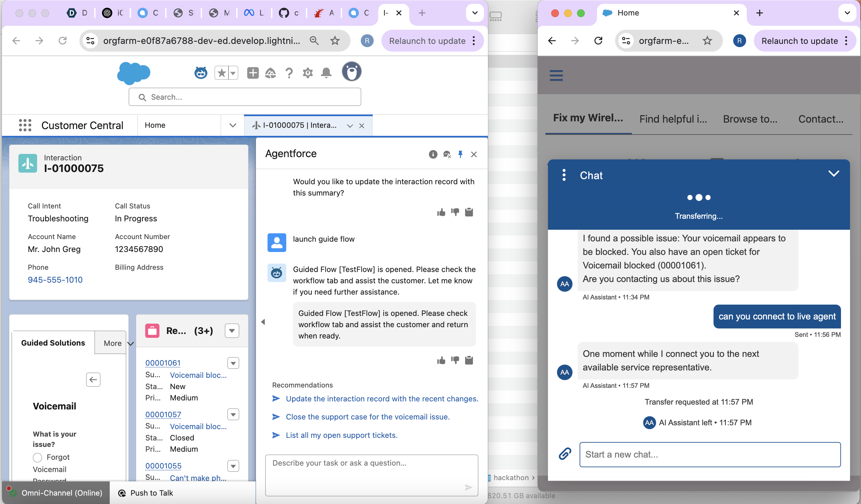Copy the Guided Flow response to clipboard
861x504 pixels.
coord(469,360)
